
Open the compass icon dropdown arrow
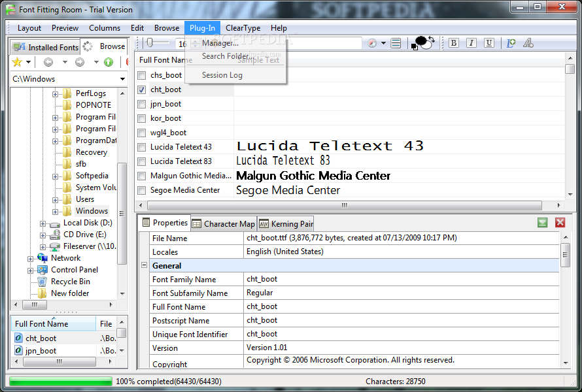pos(383,43)
